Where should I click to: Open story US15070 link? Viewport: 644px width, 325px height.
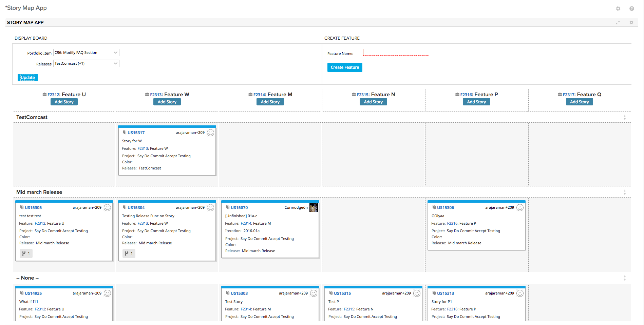point(239,208)
